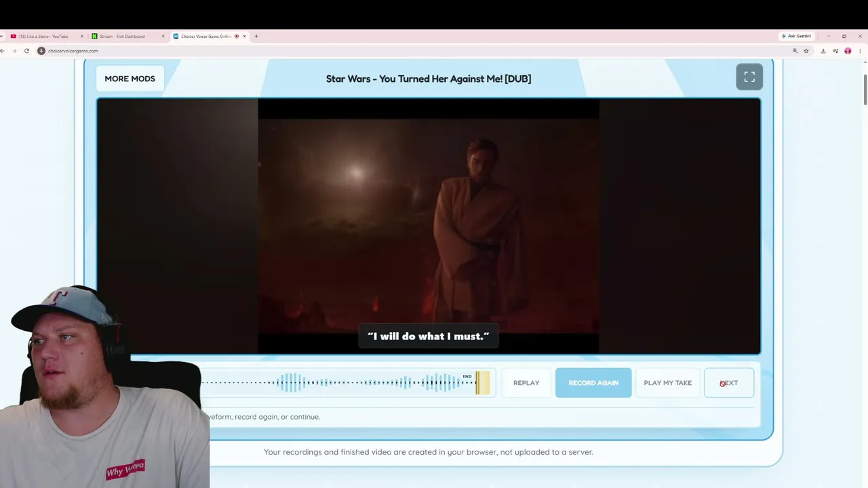Go forward to the next page
868x488 pixels.
pyautogui.click(x=15, y=51)
